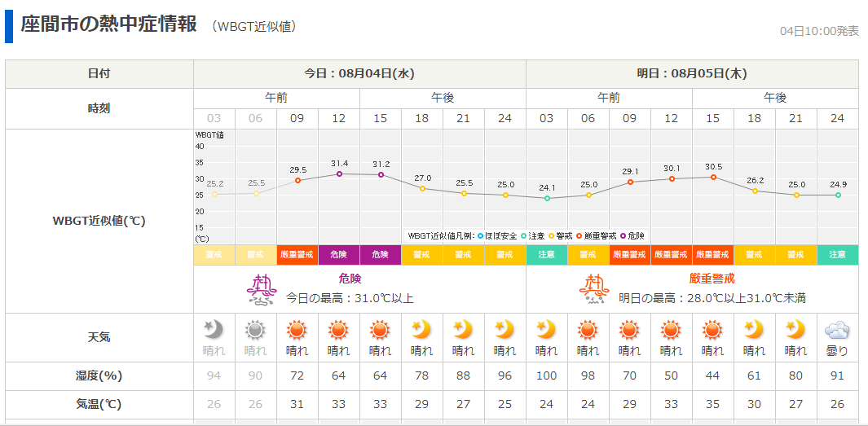Click the 座間市の熱中症情報 page heading
The height and width of the screenshot is (426, 868).
(108, 24)
